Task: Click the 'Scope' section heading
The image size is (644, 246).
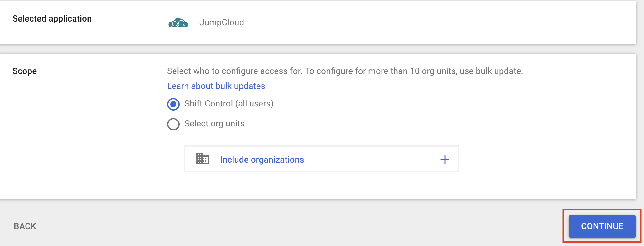Action: tap(25, 71)
